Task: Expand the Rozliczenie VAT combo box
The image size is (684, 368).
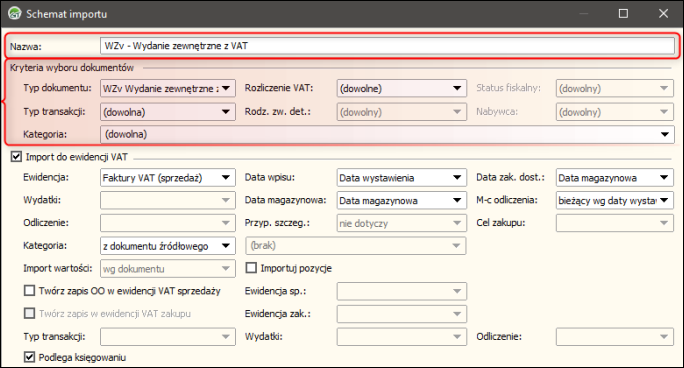Action: 402,89
